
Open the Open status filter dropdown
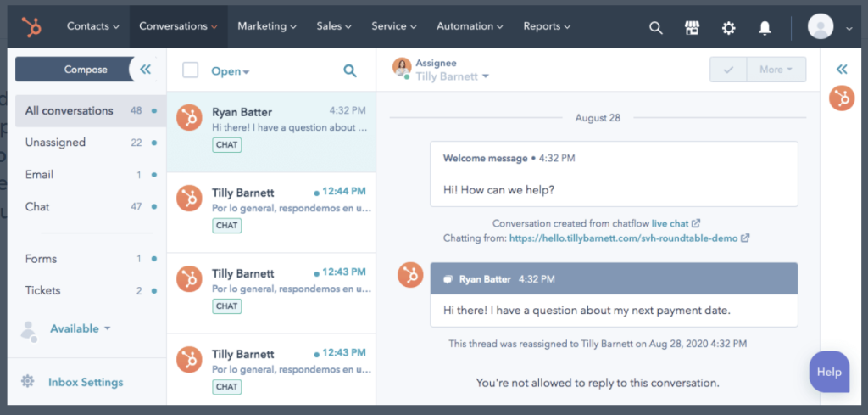pyautogui.click(x=231, y=71)
